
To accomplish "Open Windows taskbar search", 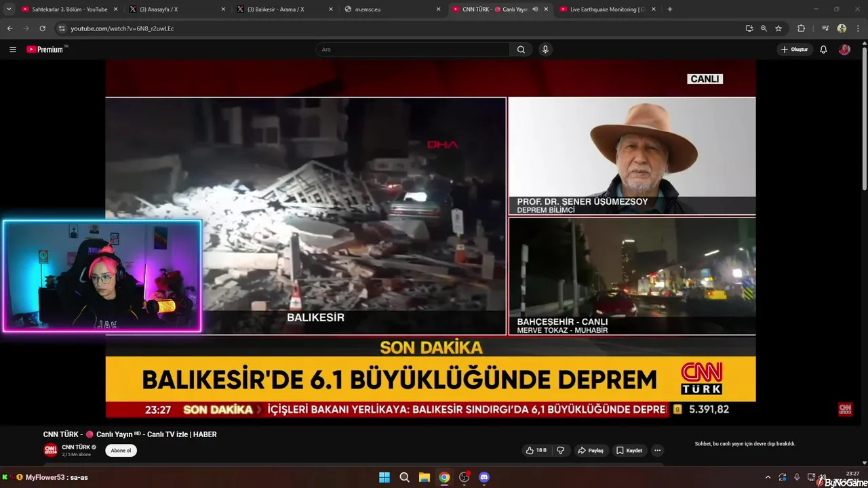I will coord(404,477).
